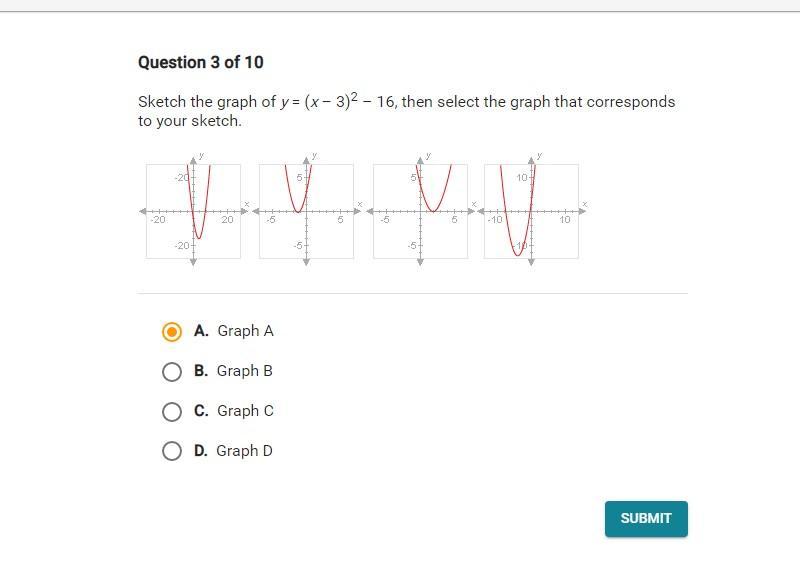Click the '10' x-axis label on fourth graph
Screen dimensions: 800x573
pos(565,220)
